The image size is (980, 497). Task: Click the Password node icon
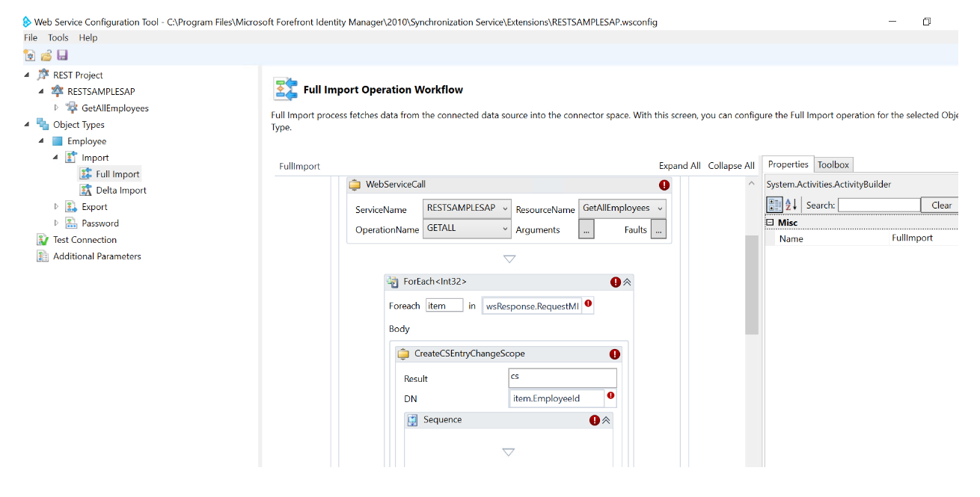click(71, 223)
